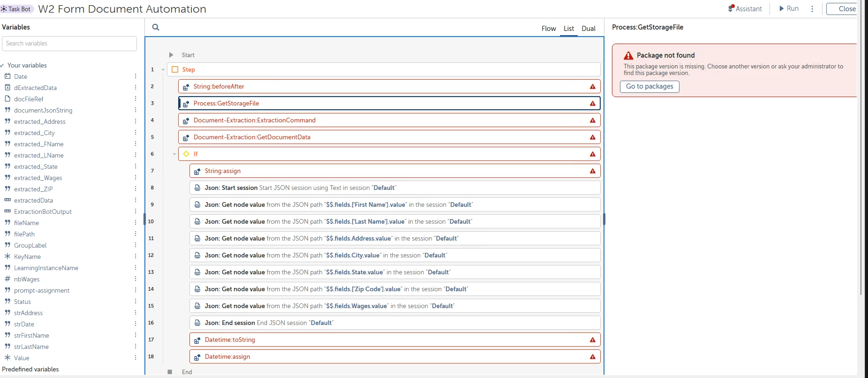
Task: Click warning icon on Document-Extraction:ExtractionCommand row
Action: [593, 120]
